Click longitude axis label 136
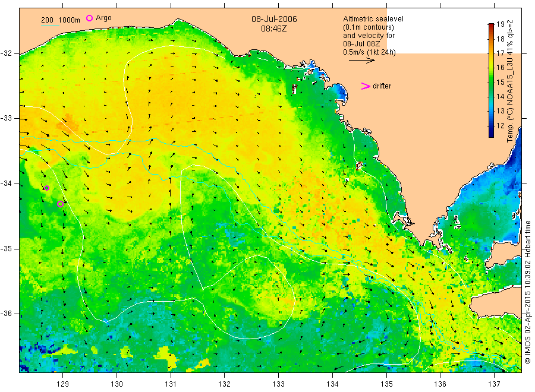 [440, 384]
